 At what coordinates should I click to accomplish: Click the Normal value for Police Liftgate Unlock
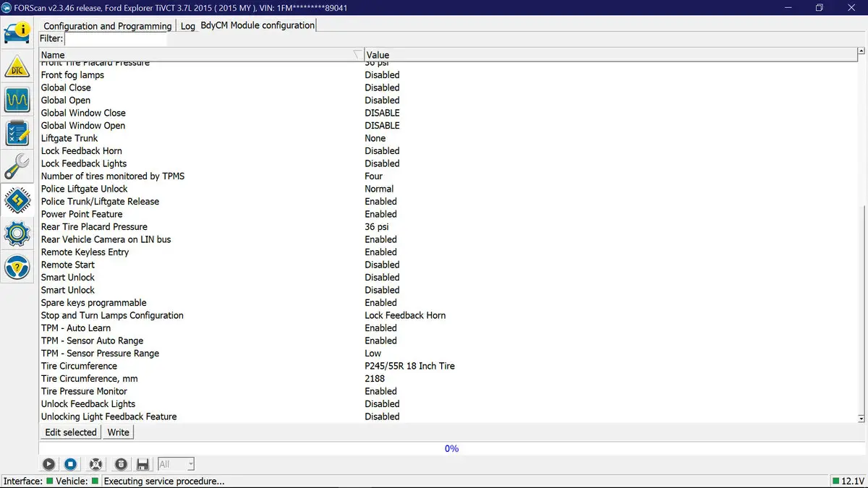[x=379, y=189]
